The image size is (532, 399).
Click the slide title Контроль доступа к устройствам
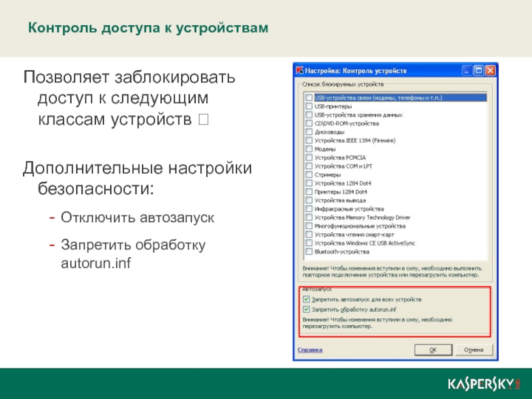click(148, 28)
